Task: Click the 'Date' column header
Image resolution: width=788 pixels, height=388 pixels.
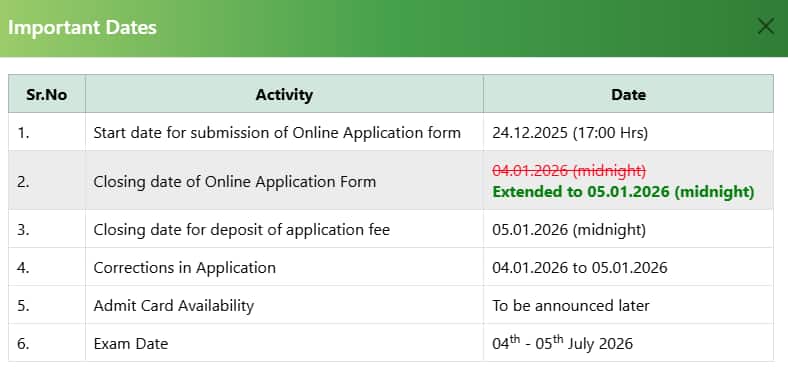Action: (628, 94)
